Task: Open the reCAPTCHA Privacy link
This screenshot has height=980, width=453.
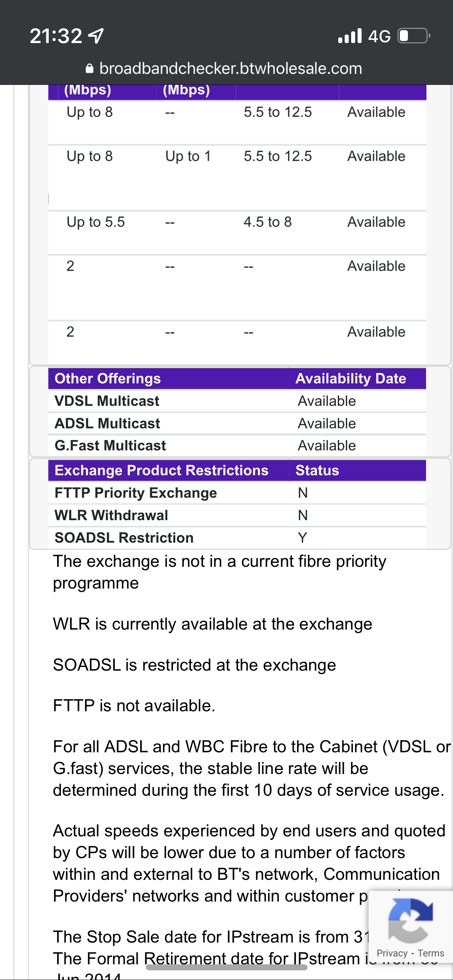Action: 392,953
